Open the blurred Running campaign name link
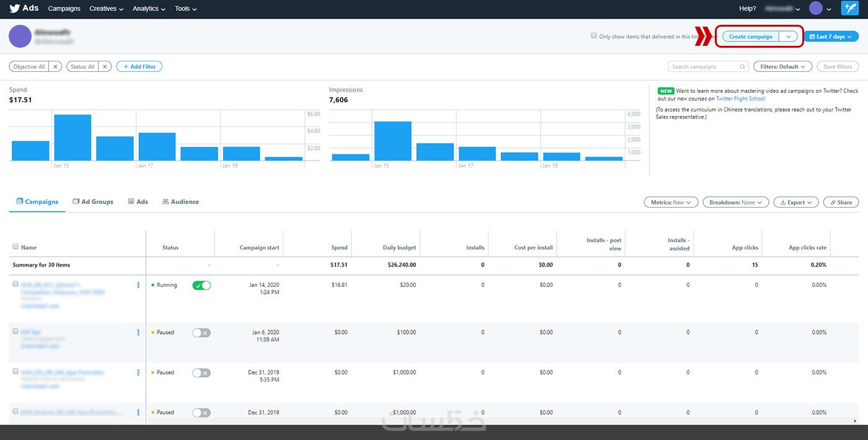 point(63,288)
